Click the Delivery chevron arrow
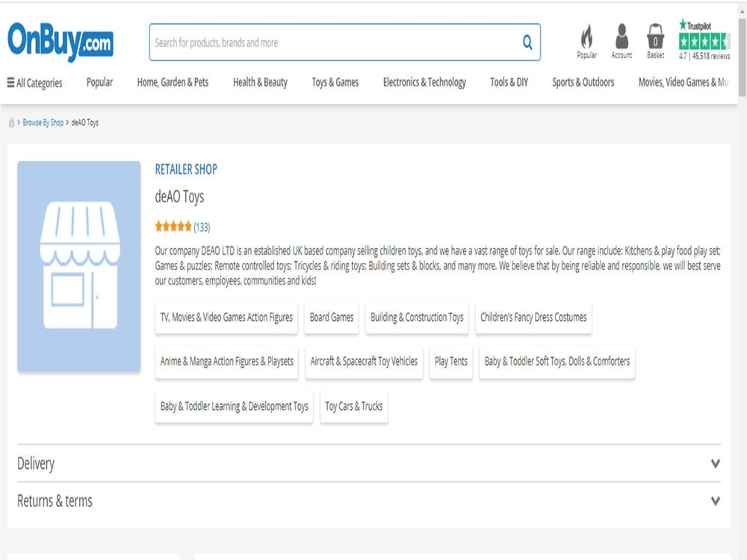Screen dimensions: 747x560 pos(715,464)
